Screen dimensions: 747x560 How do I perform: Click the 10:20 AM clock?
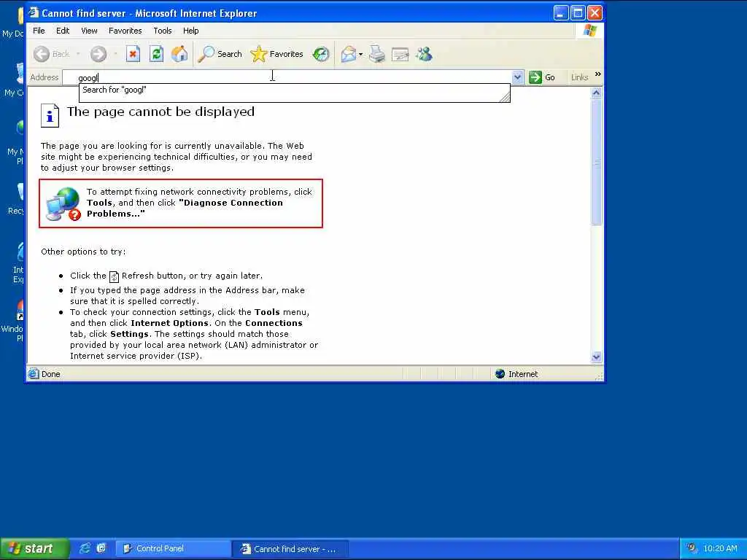coord(720,548)
